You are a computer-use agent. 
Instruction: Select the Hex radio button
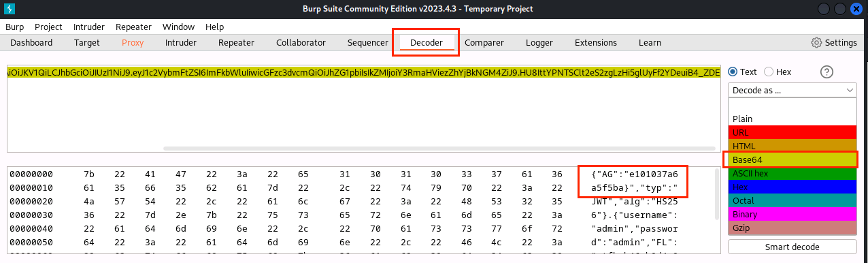769,72
